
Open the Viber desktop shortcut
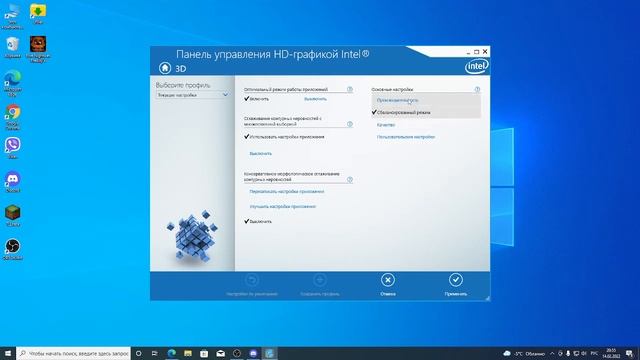13,148
